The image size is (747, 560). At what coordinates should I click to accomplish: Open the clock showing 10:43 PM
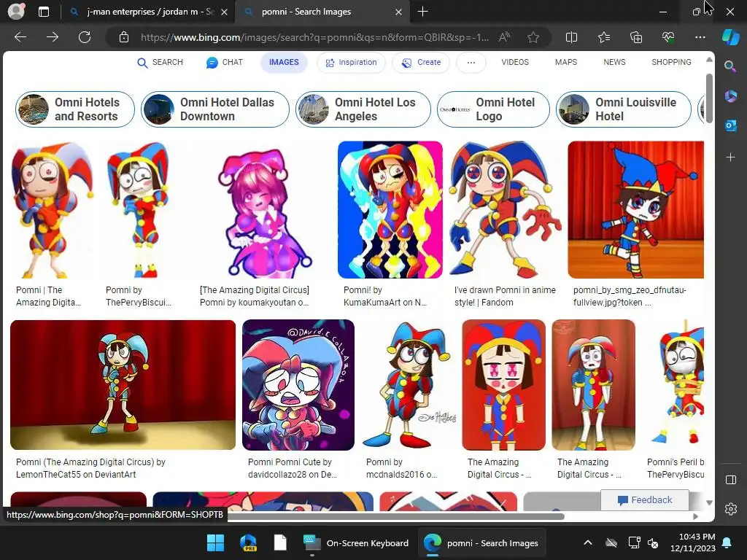[693, 542]
